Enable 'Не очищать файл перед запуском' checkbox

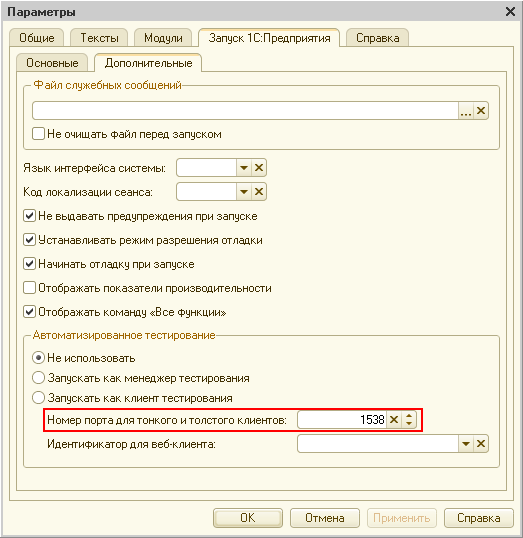(x=38, y=133)
